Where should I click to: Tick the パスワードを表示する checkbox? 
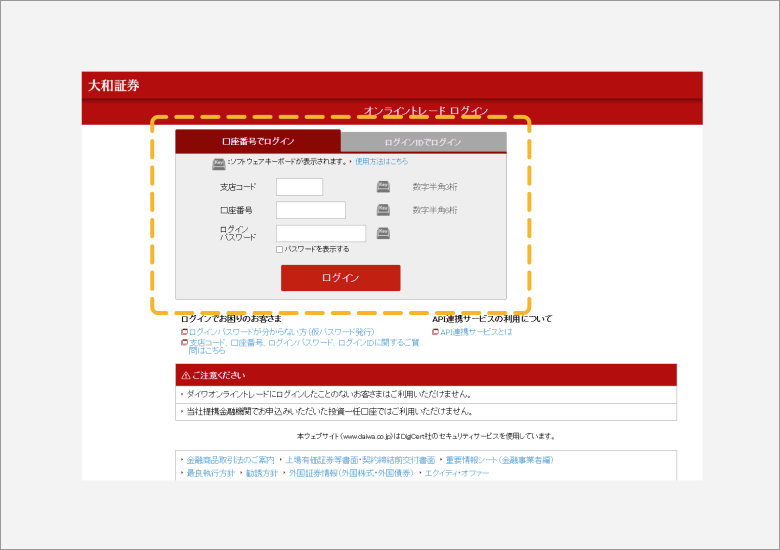pyautogui.click(x=279, y=249)
